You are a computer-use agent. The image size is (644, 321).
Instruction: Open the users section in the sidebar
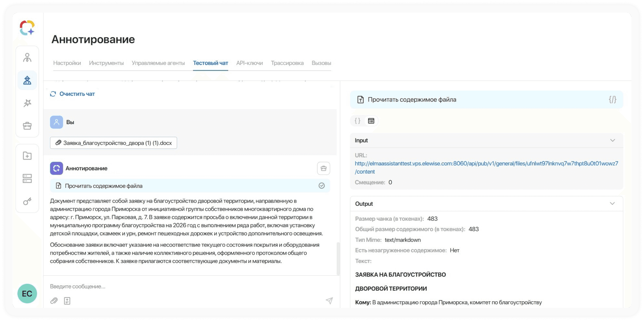(x=27, y=57)
